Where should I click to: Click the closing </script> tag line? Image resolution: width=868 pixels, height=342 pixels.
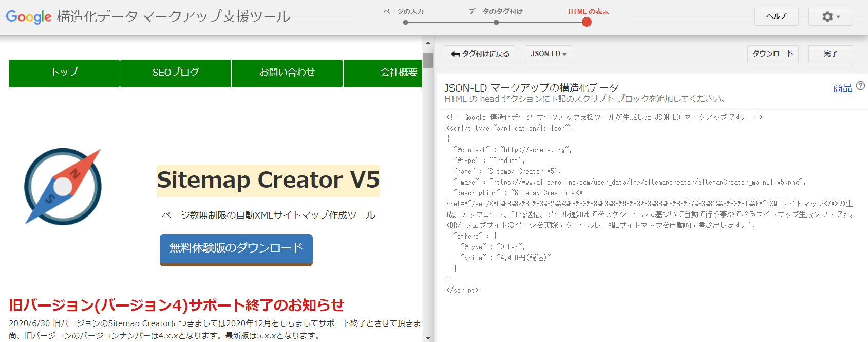[x=462, y=290]
